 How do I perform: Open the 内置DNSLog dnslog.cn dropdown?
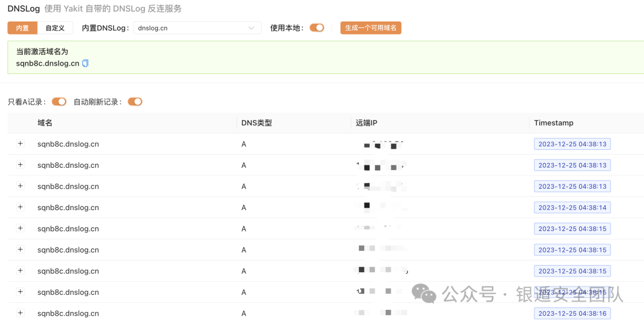(x=197, y=28)
